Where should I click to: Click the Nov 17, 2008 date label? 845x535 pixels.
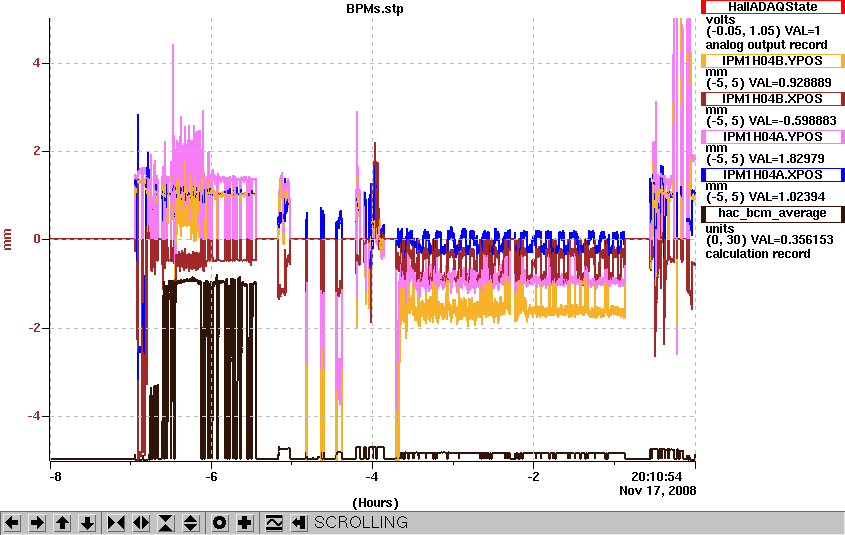[x=657, y=491]
